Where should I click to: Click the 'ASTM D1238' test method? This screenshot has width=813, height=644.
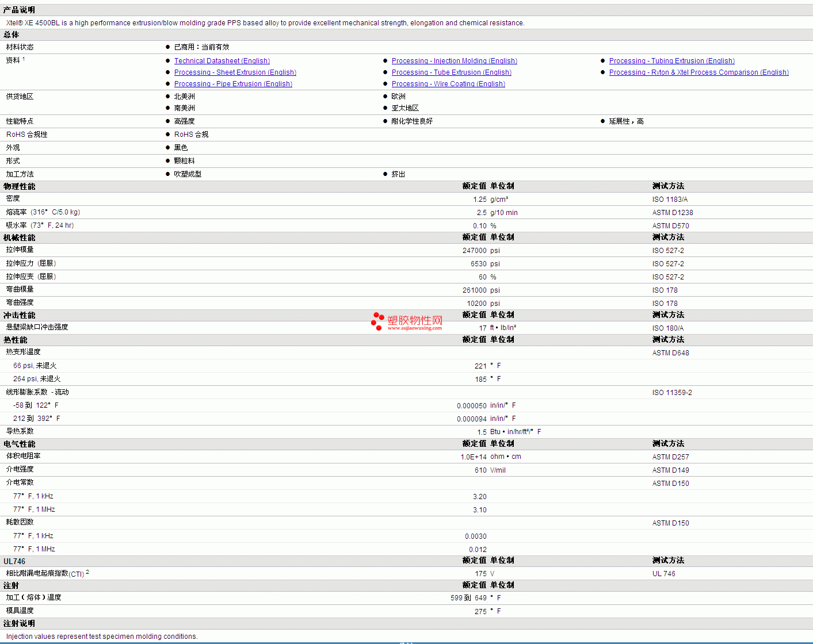click(x=673, y=213)
